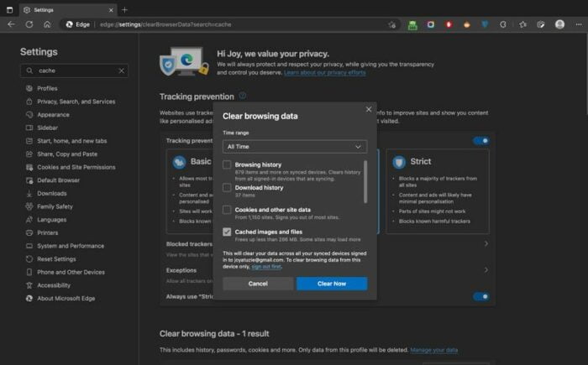Expand the Exceptions row chevron
This screenshot has width=588, height=365.
click(x=486, y=270)
